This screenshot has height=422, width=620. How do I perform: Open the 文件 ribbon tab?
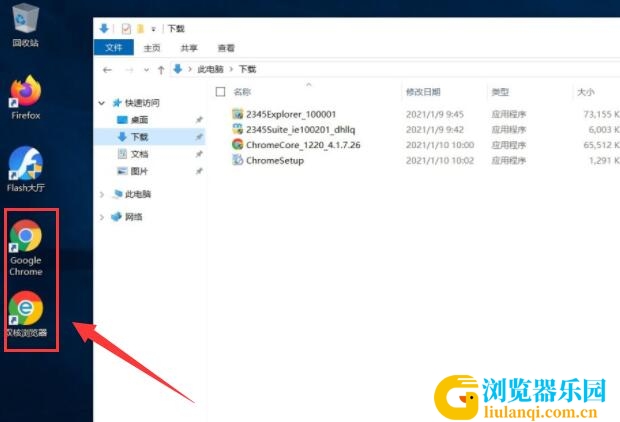click(x=114, y=48)
